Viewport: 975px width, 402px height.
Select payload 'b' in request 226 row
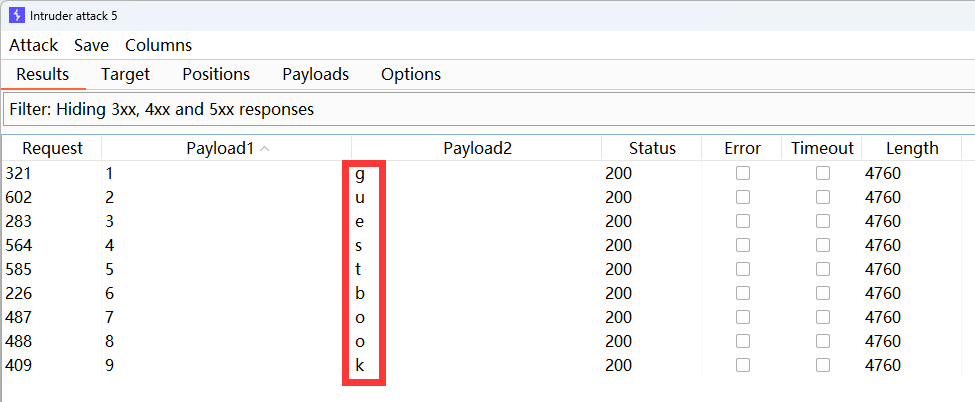tap(360, 293)
